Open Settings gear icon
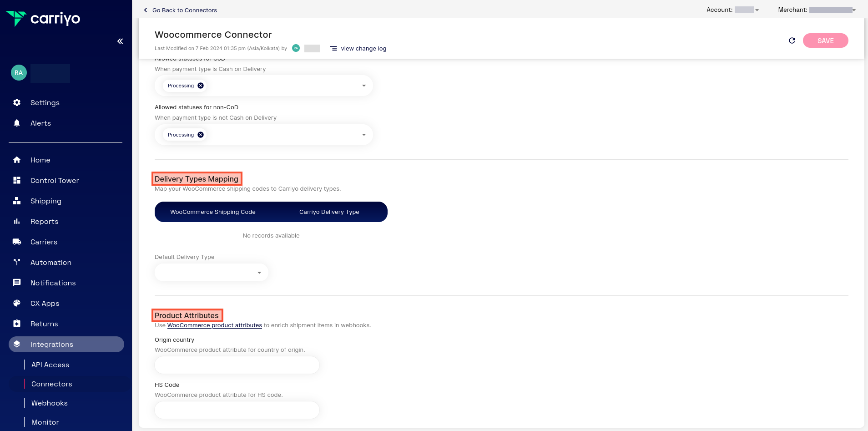 coord(17,102)
